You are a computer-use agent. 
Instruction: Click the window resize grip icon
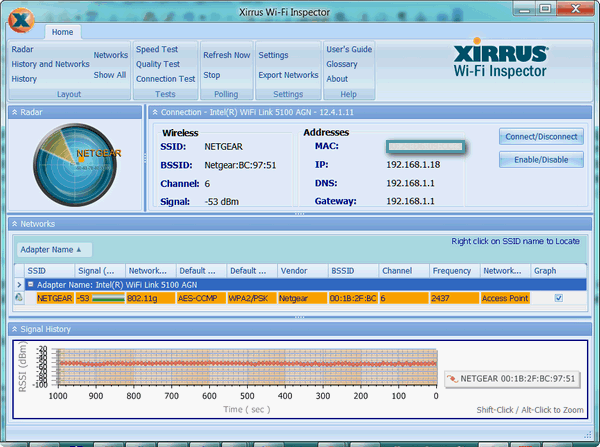[x=587, y=435]
